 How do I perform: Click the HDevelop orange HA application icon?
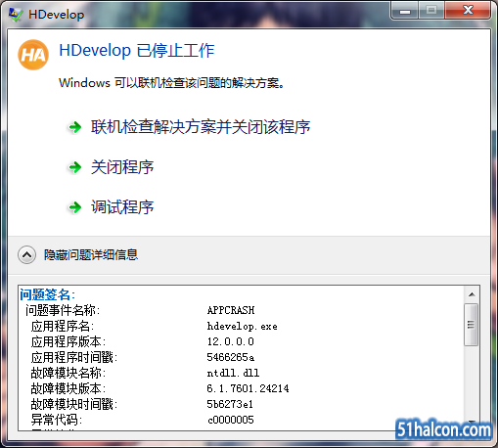(x=33, y=55)
